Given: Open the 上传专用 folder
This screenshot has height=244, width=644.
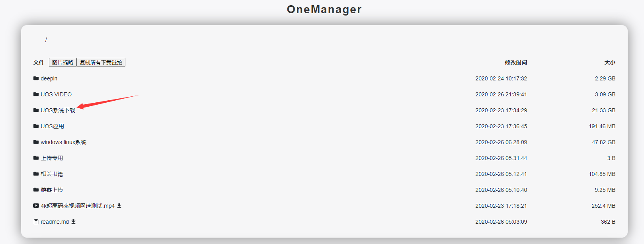Looking at the screenshot, I should click(x=52, y=158).
